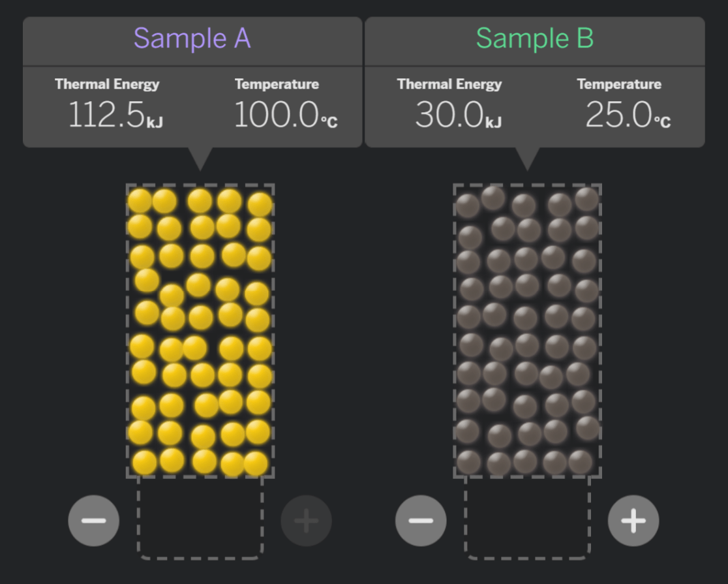Click the Temperature label in Sample A
Screen dimensions: 728x584
(277, 84)
